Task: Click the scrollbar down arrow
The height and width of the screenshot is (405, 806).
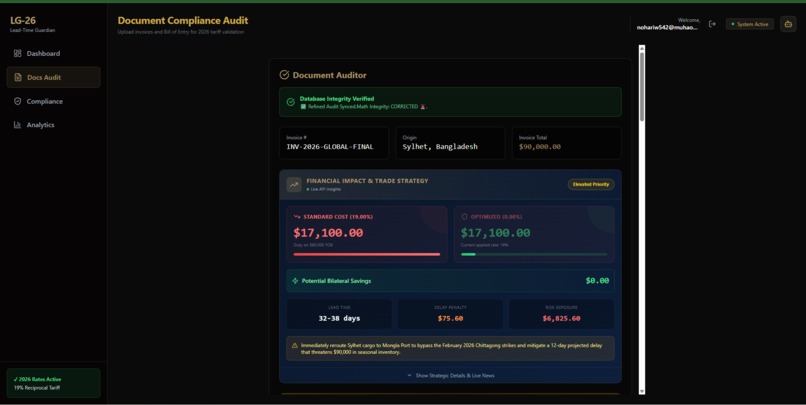Action: pos(642,391)
